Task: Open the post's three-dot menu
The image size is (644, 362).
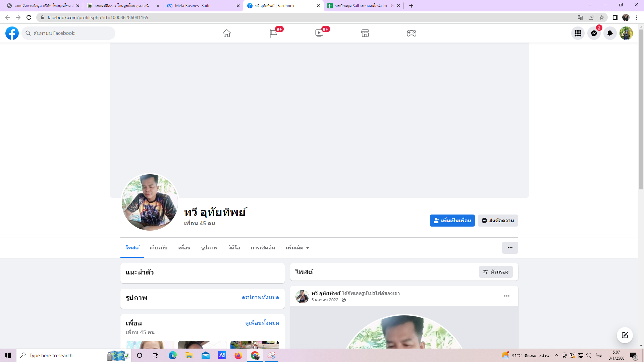Action: pyautogui.click(x=507, y=296)
